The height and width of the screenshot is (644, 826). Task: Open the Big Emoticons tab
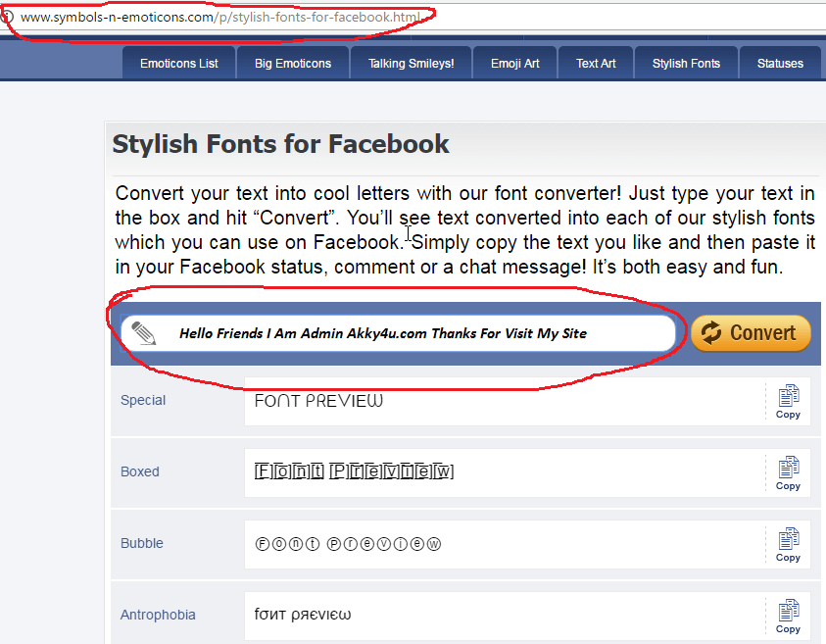[293, 64]
